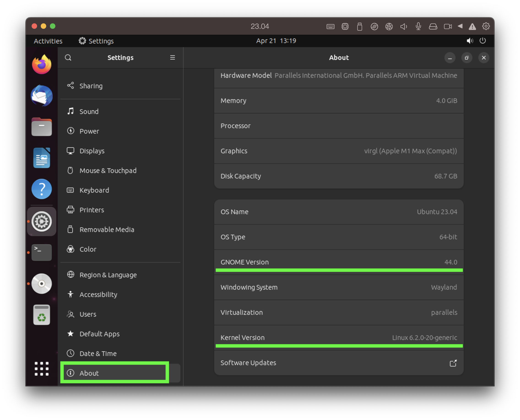Show Applications grid in the dock
The width and height of the screenshot is (520, 420).
click(42, 369)
